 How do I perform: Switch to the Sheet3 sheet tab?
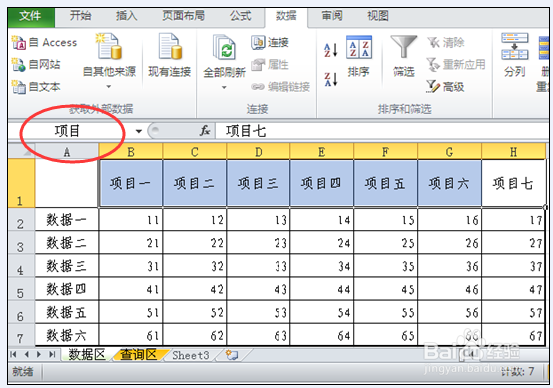coord(191,355)
